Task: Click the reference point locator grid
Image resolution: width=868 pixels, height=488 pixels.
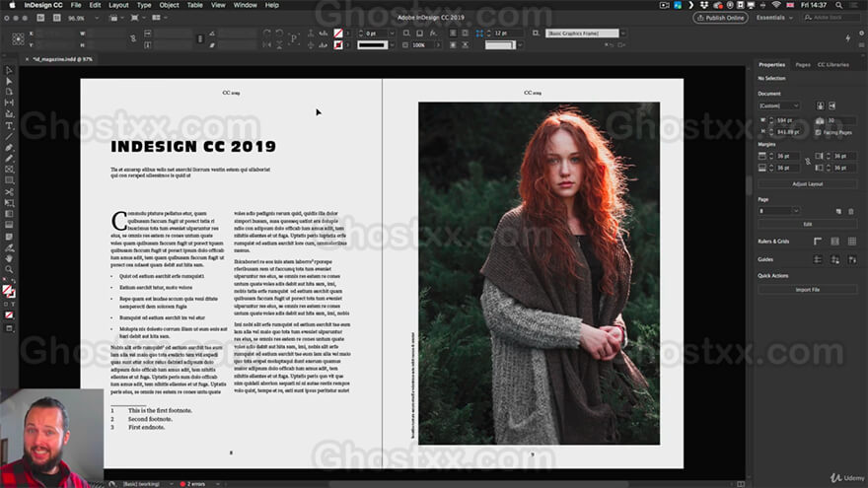Action: 18,38
